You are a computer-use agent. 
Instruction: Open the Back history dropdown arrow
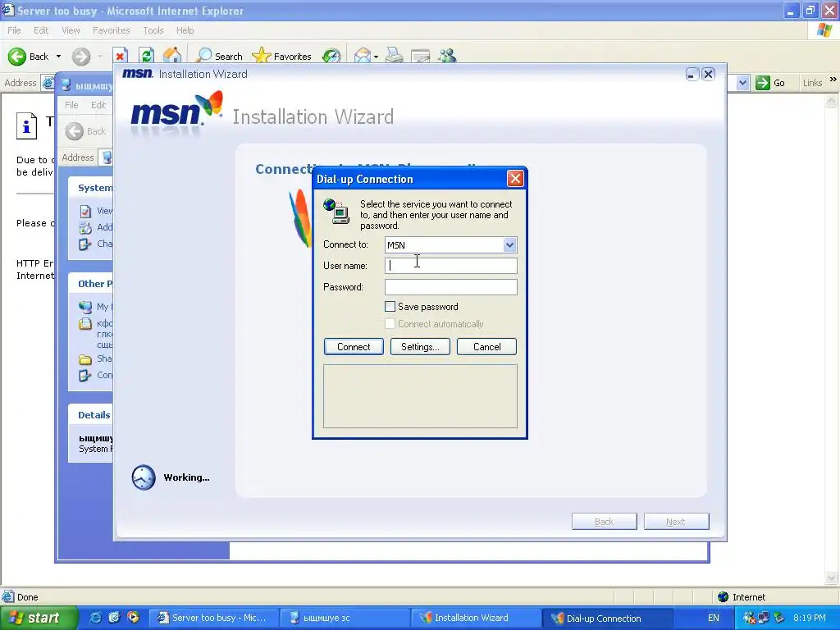click(x=58, y=57)
